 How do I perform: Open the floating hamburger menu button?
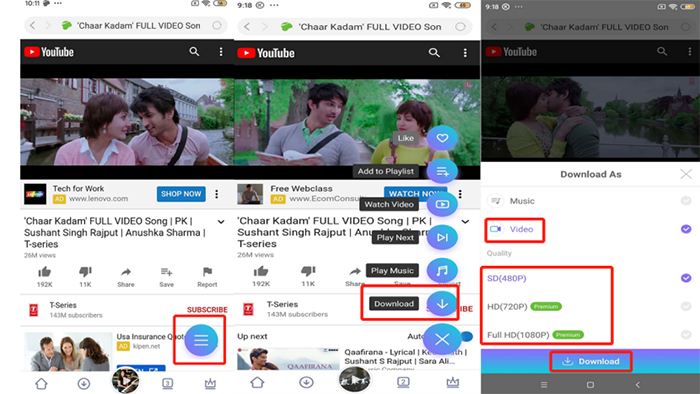201,340
